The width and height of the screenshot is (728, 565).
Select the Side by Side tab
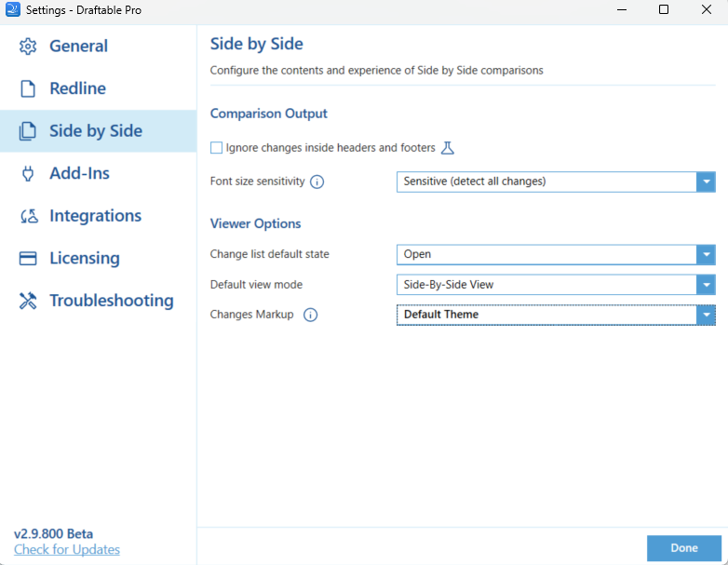pos(98,131)
